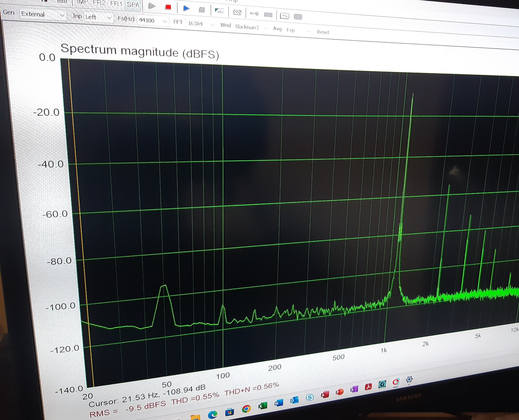The height and width of the screenshot is (420, 519).
Task: Open the Fs(Hz) dropdown showing 44100
Action: pos(153,21)
